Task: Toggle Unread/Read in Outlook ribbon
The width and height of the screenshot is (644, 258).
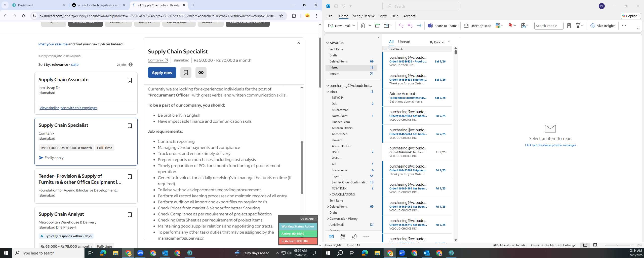Action: (x=477, y=26)
